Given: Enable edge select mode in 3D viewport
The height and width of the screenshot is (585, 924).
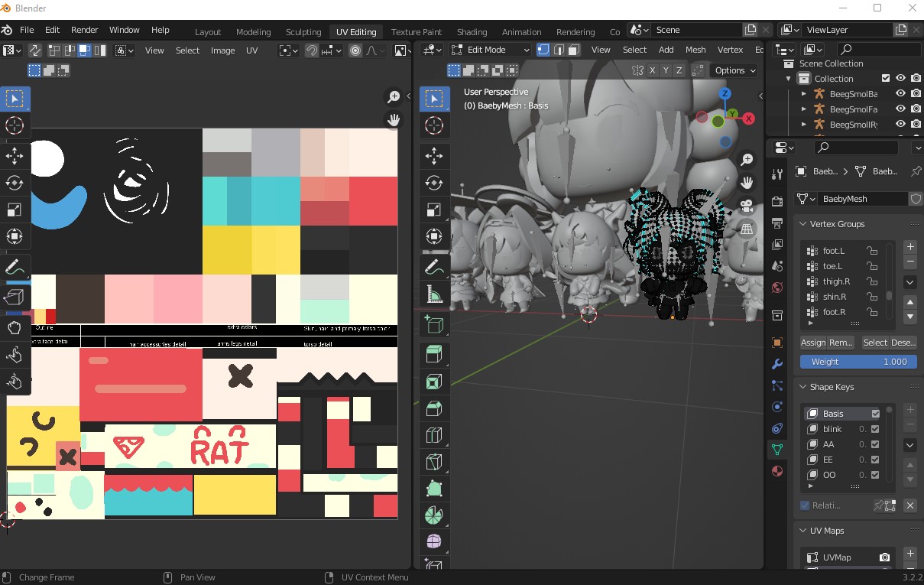Looking at the screenshot, I should coord(559,50).
